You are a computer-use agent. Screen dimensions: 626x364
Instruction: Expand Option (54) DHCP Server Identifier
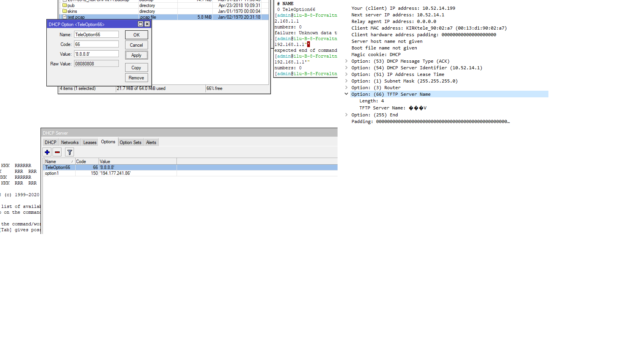pos(346,68)
